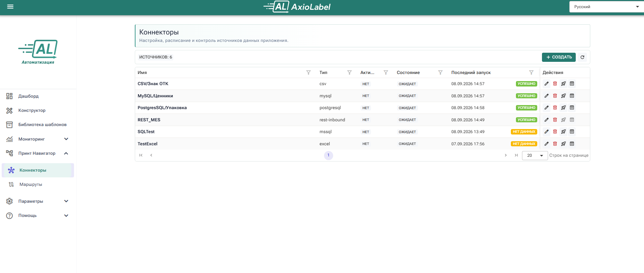Launch the MySQL/Ценники connector rocket icon
This screenshot has width=644, height=273.
tap(563, 96)
